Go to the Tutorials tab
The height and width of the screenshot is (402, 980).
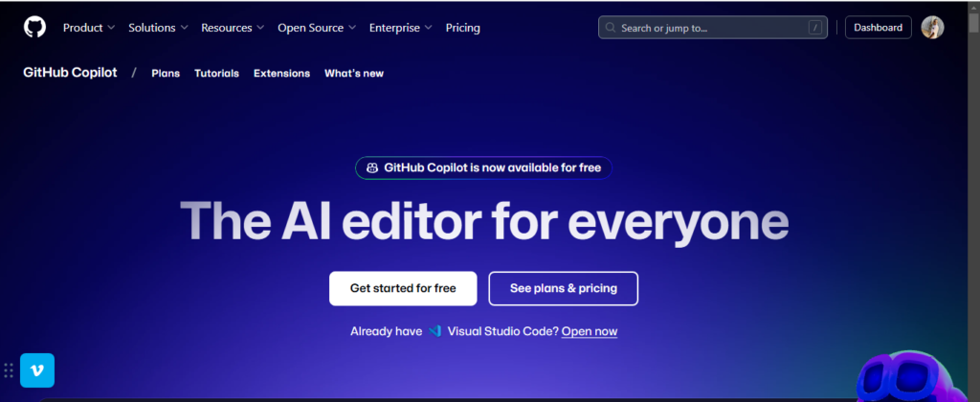click(x=217, y=73)
